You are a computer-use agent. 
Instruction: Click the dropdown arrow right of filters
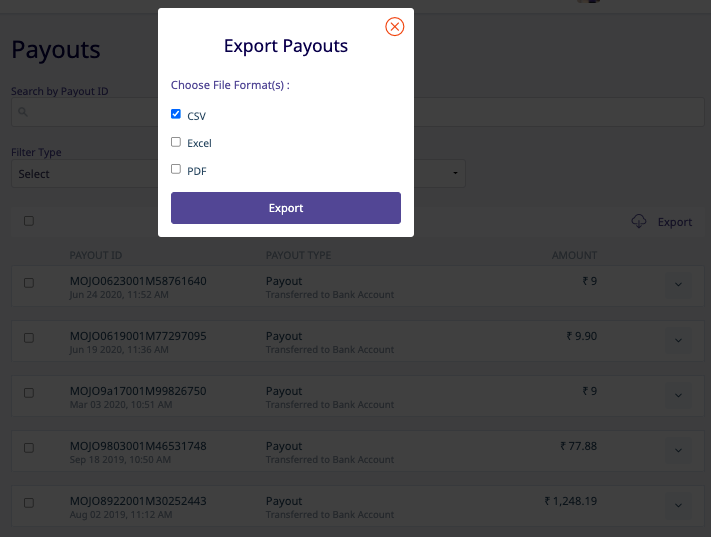(455, 173)
